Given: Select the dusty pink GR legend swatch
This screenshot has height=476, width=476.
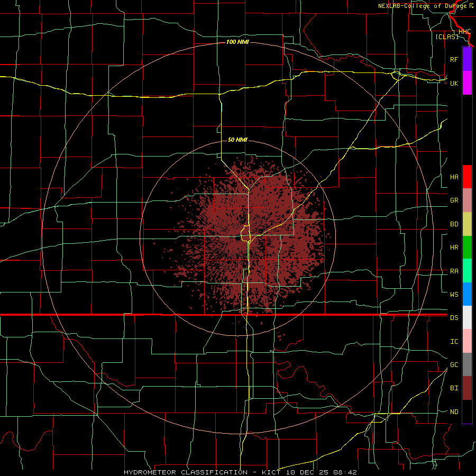Looking at the screenshot, I should point(467,200).
